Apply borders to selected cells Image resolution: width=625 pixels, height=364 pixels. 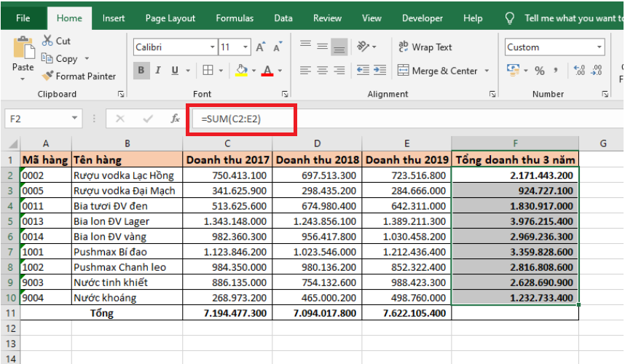pos(208,71)
